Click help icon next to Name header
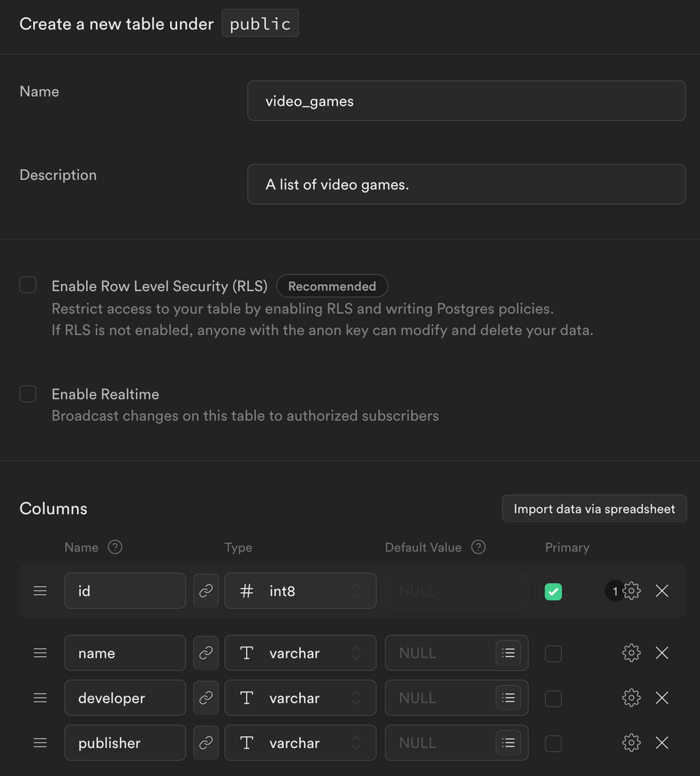Viewport: 700px width, 776px height. [115, 547]
